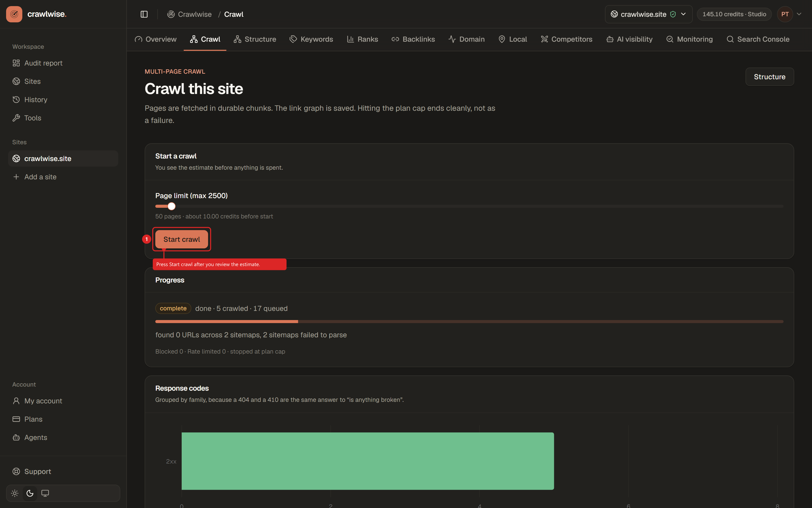This screenshot has height=508, width=812.
Task: Click the crawl progress bar
Action: pos(469,322)
